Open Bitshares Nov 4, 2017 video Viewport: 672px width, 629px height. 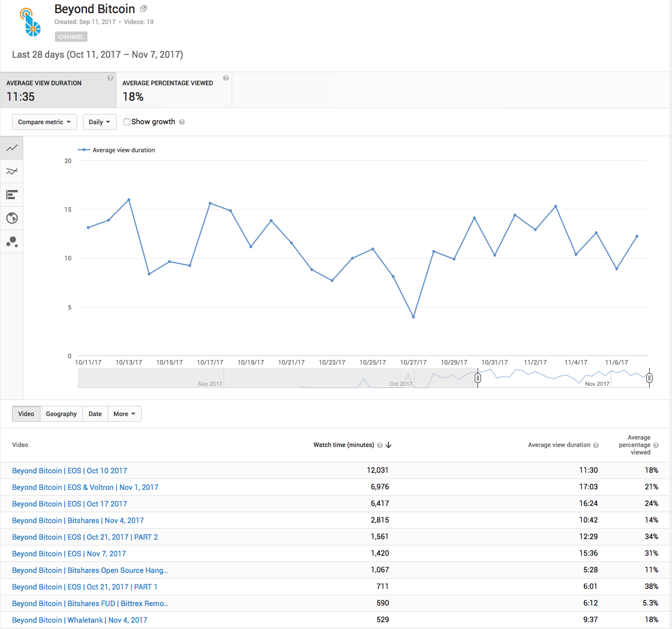click(x=78, y=520)
